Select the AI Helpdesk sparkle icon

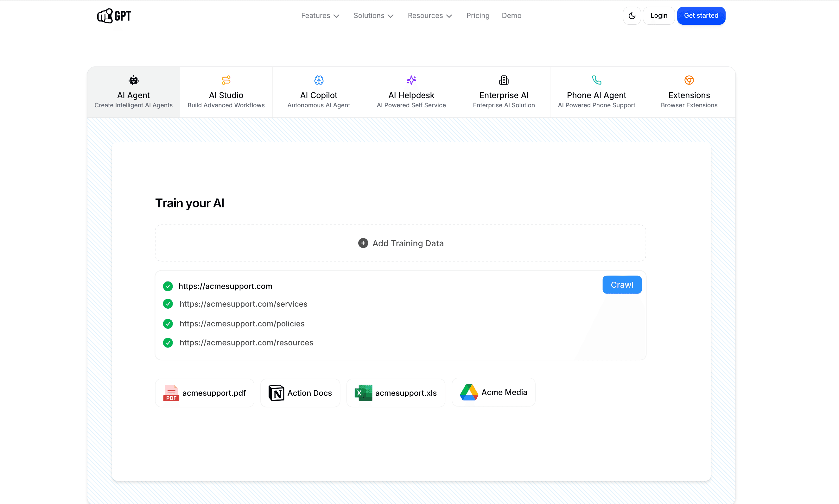pos(411,80)
